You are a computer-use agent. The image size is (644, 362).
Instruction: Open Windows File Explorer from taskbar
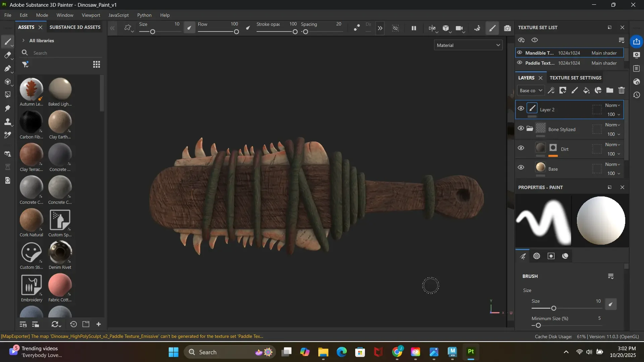pos(323,352)
